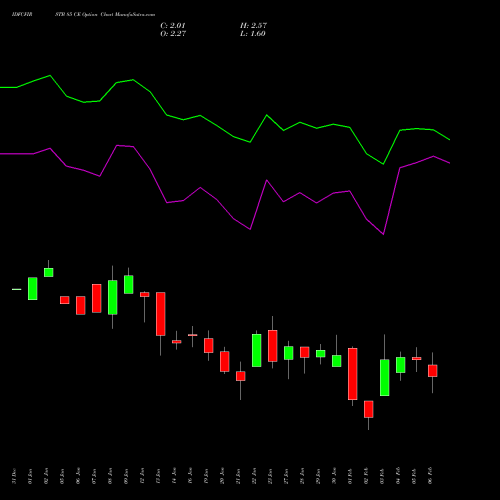Click the "06 Feb" date axis label
Image resolution: width=500 pixels, height=500 pixels.
430,476
